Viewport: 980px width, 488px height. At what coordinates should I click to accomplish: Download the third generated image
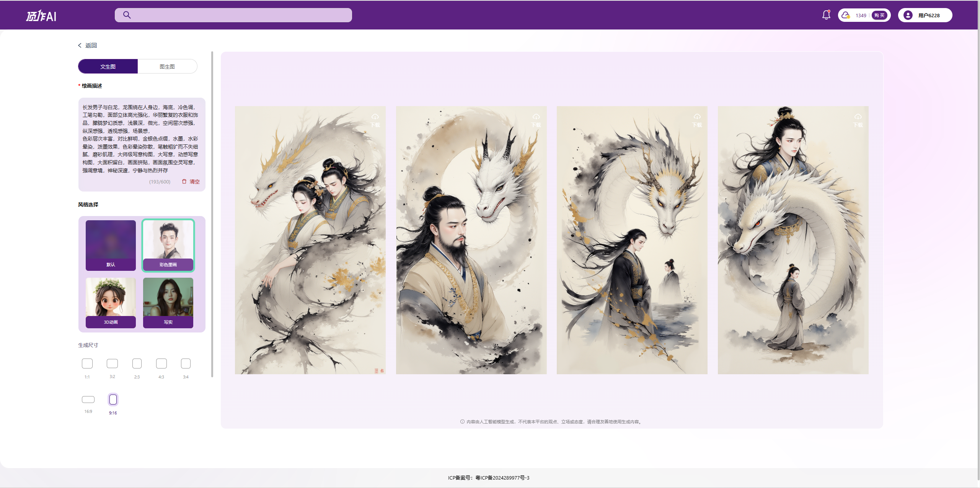coord(697,120)
